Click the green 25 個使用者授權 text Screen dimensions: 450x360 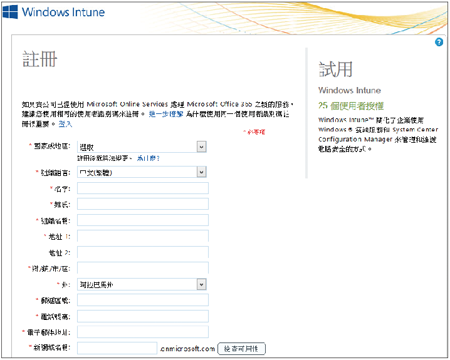pyautogui.click(x=351, y=106)
